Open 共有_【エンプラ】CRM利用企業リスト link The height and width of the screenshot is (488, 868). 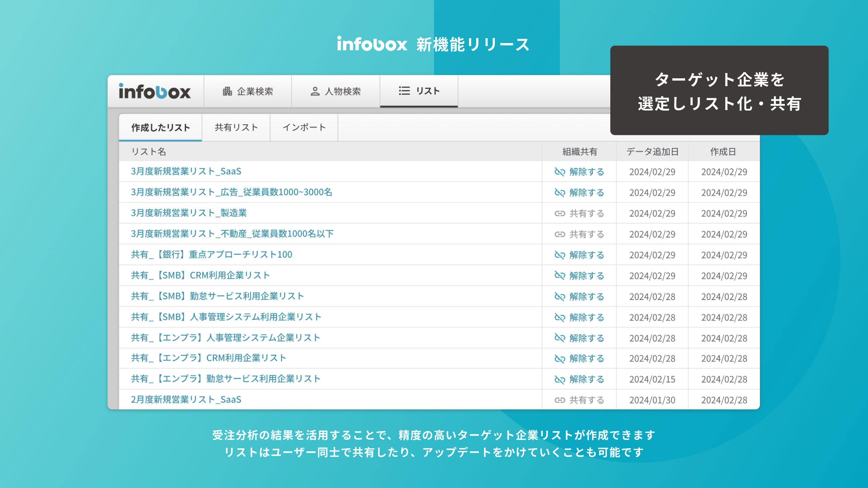click(x=209, y=358)
